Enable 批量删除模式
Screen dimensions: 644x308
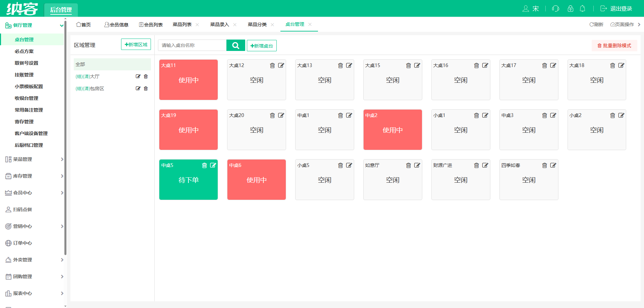pos(614,46)
